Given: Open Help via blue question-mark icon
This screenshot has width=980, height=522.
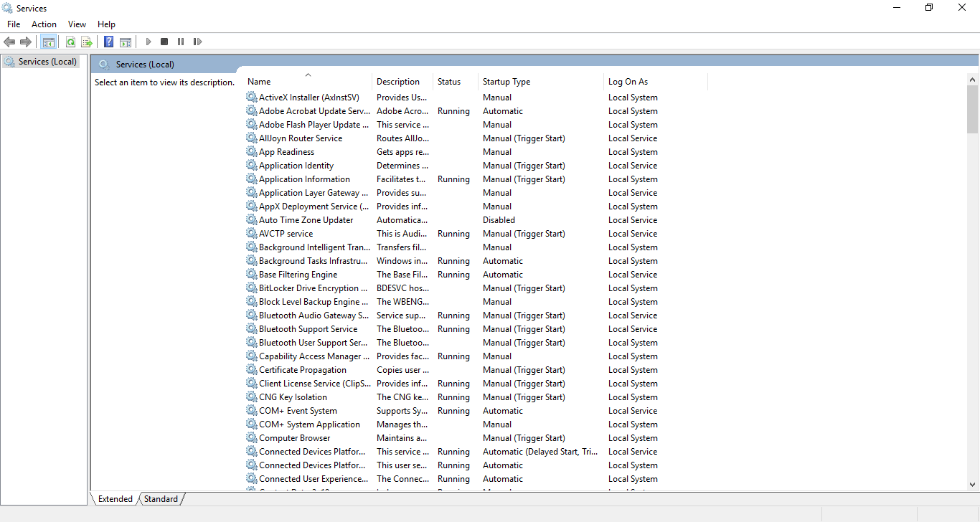Looking at the screenshot, I should coord(109,42).
